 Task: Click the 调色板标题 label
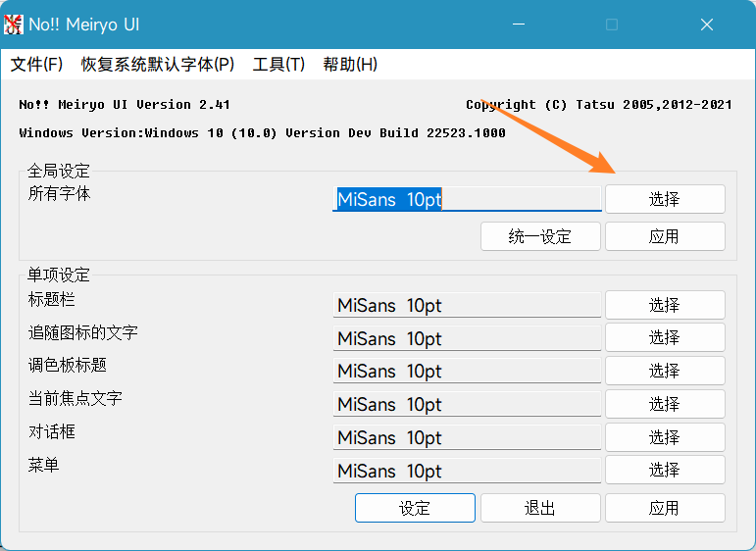(x=67, y=366)
